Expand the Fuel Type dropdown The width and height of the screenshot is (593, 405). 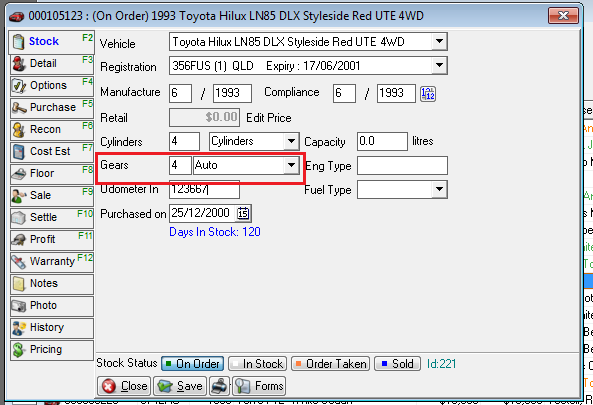(439, 189)
